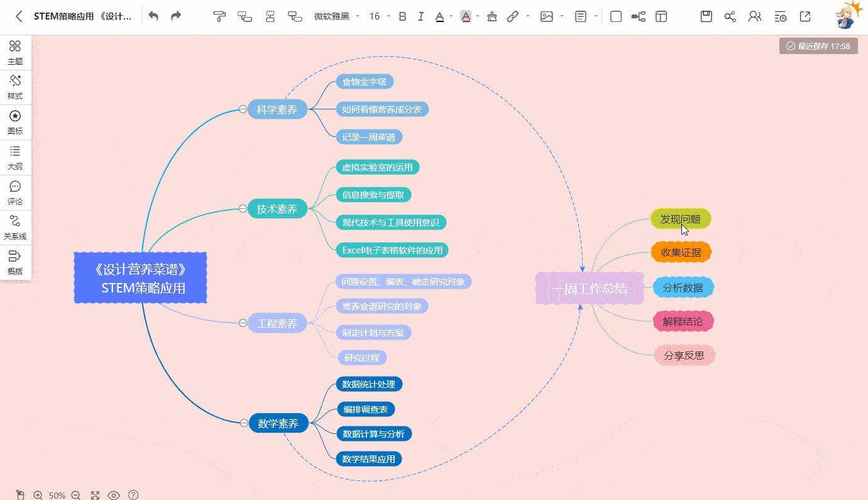Collapse the 科学素养 branch
The height and width of the screenshot is (500, 868).
[243, 109]
